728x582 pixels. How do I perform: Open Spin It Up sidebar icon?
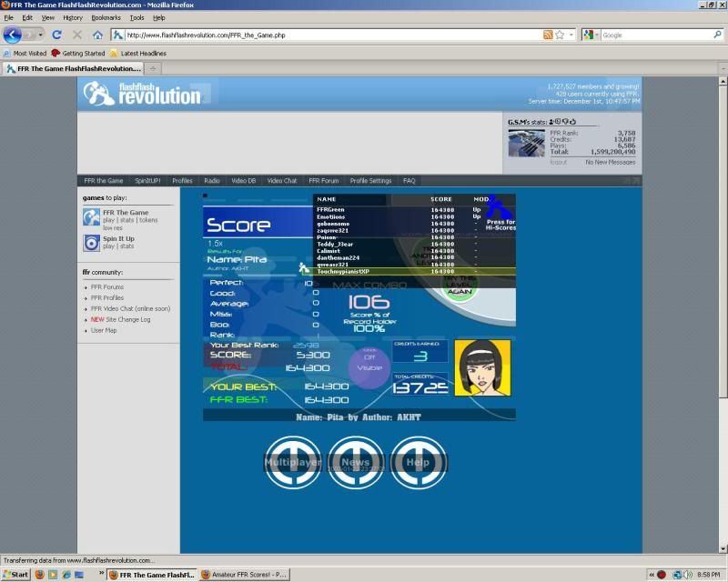(x=92, y=243)
